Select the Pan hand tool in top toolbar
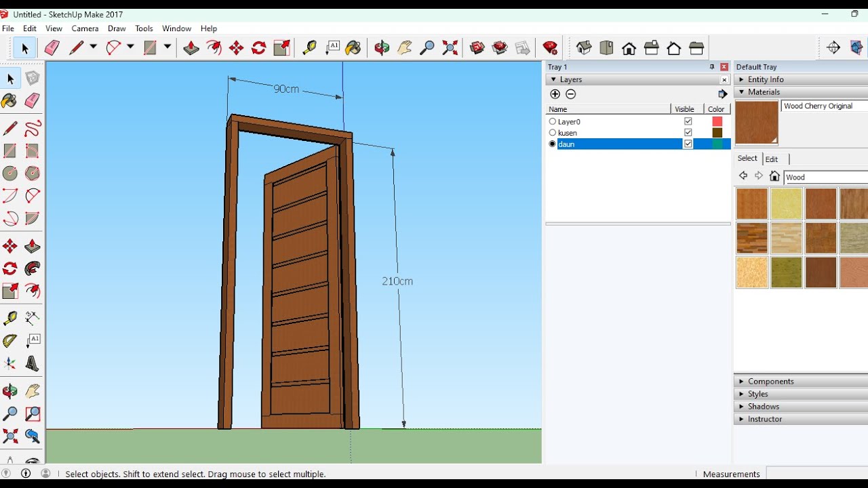This screenshot has height=488, width=868. 405,47
